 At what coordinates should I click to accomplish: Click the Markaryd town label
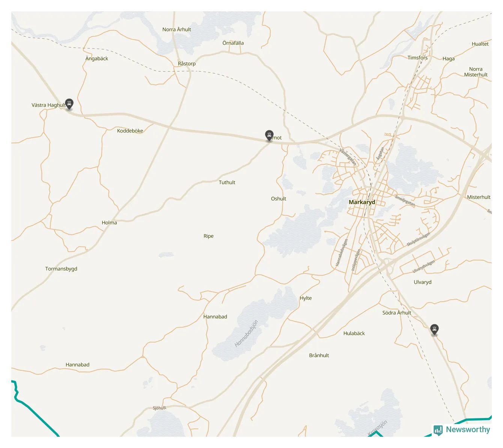tap(362, 202)
